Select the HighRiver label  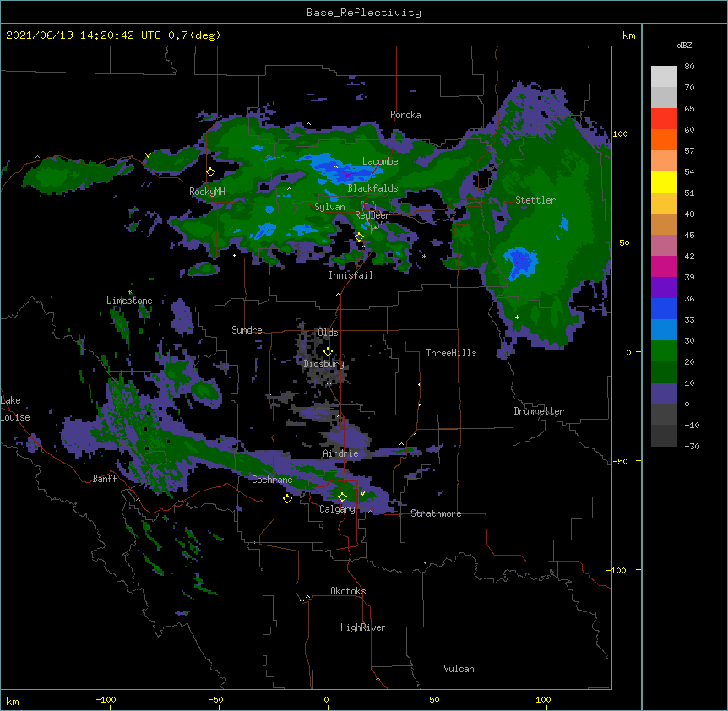[x=363, y=627]
